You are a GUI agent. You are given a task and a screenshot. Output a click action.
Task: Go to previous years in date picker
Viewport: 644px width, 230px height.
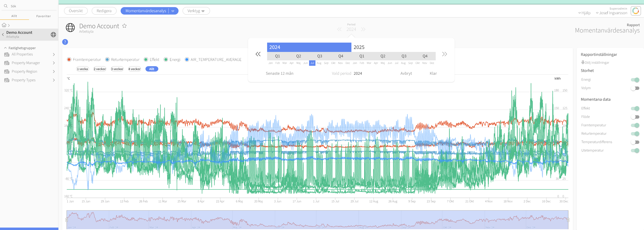[258, 54]
